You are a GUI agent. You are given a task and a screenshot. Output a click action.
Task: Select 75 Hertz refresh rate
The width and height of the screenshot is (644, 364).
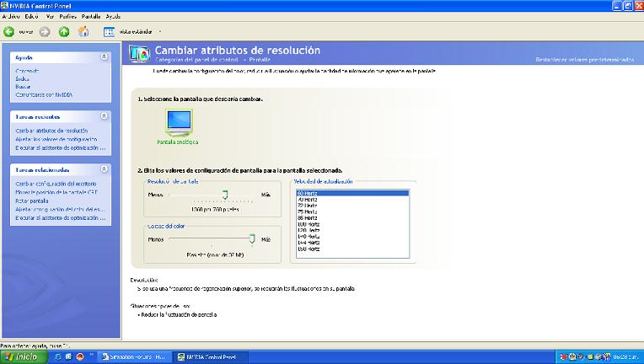[x=352, y=211]
